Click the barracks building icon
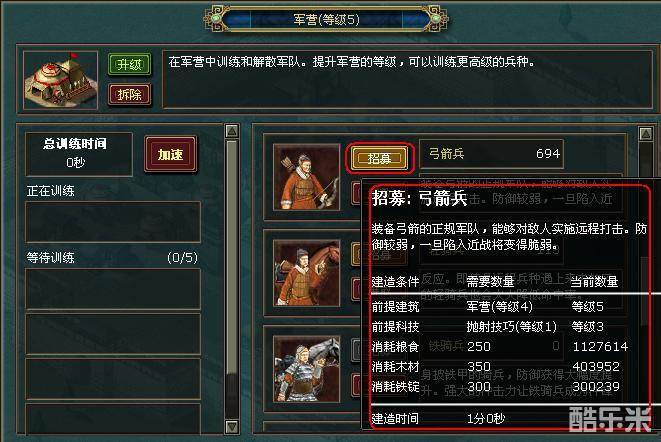Image resolution: width=661 pixels, height=442 pixels. [x=60, y=81]
